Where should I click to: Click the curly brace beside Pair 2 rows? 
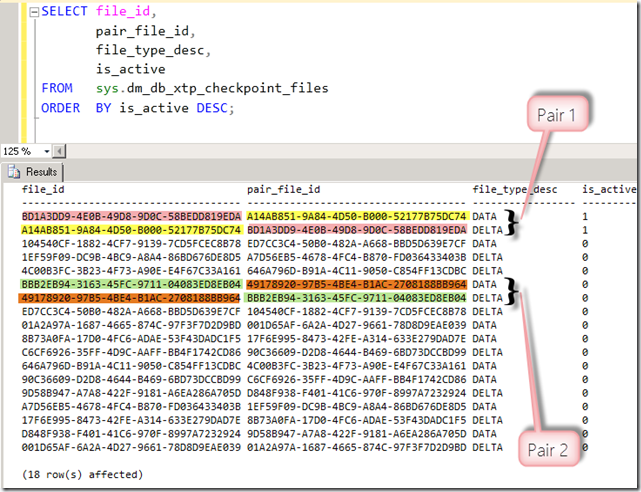pos(512,291)
